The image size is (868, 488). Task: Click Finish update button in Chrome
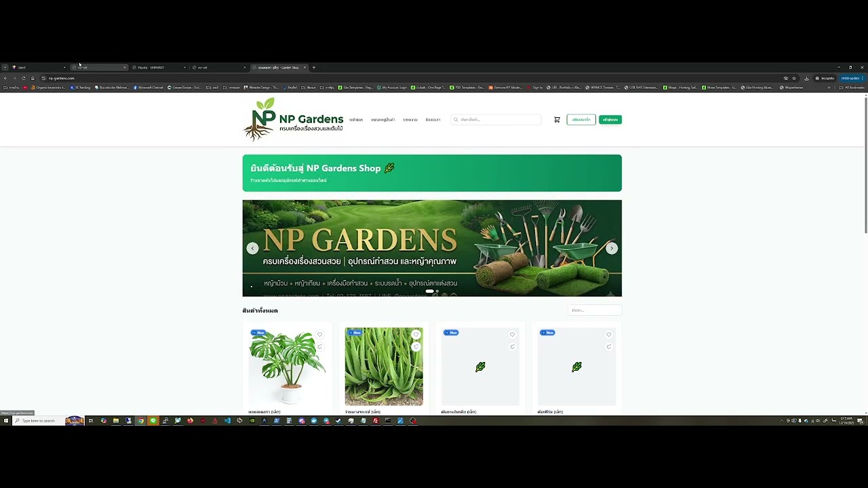(852, 78)
